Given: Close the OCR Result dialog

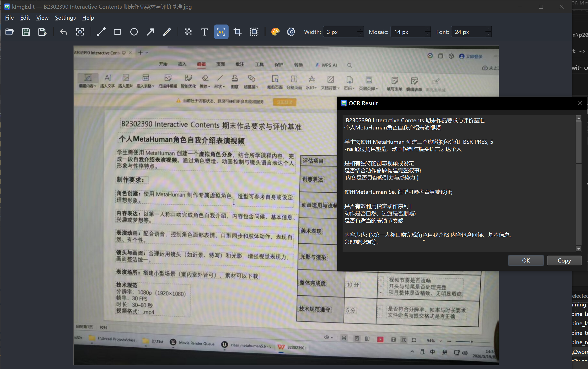Looking at the screenshot, I should [580, 103].
